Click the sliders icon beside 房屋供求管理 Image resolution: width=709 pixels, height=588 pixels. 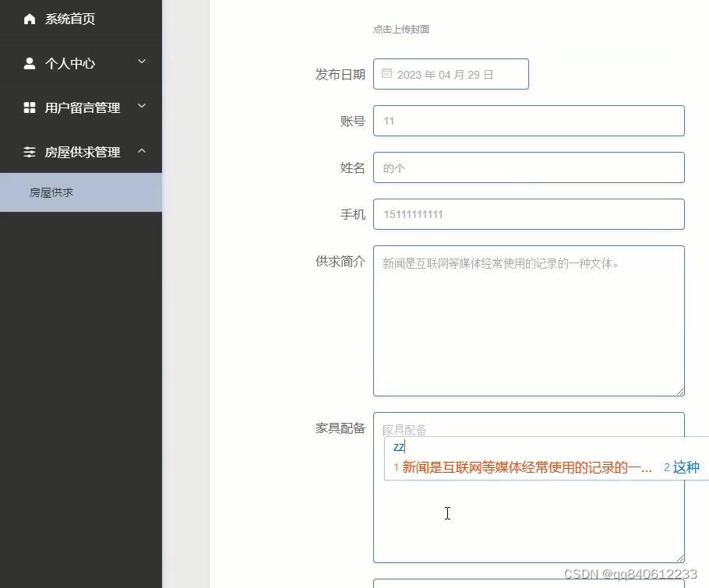coord(30,152)
